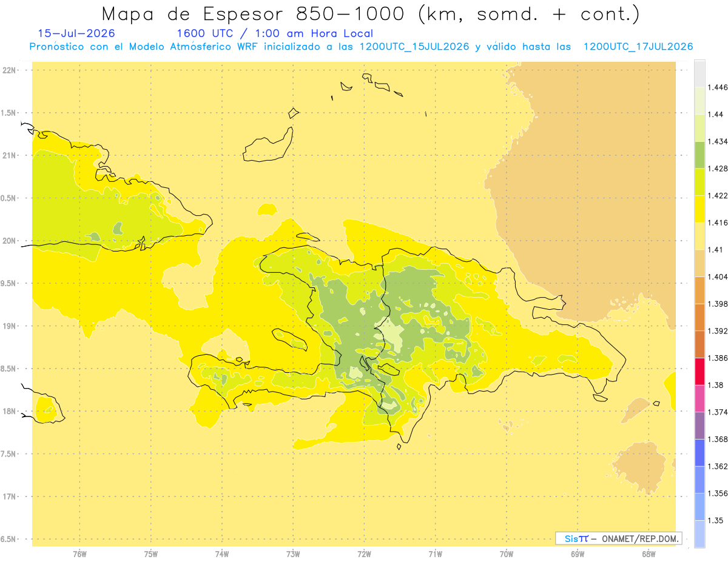Viewport: 728px width, 562px height.
Task: Click the valid-until text "1200UTC_17JUL2026"
Action: tap(638, 47)
